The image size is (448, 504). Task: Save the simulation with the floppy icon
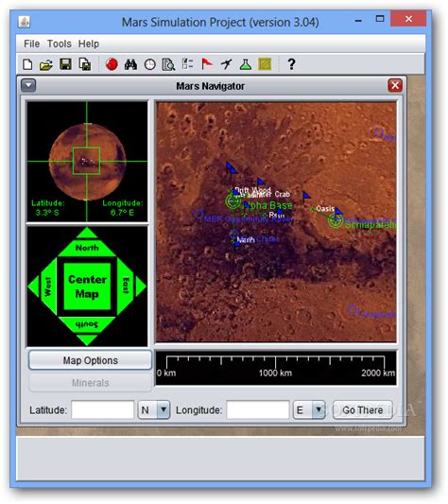[x=65, y=64]
